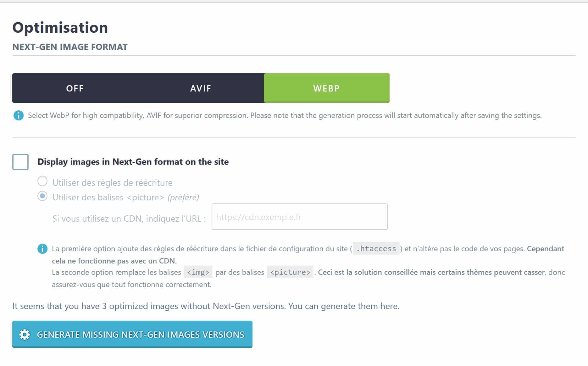This screenshot has height=366, width=588.
Task: Click the .htaccess code tag
Action: point(376,248)
